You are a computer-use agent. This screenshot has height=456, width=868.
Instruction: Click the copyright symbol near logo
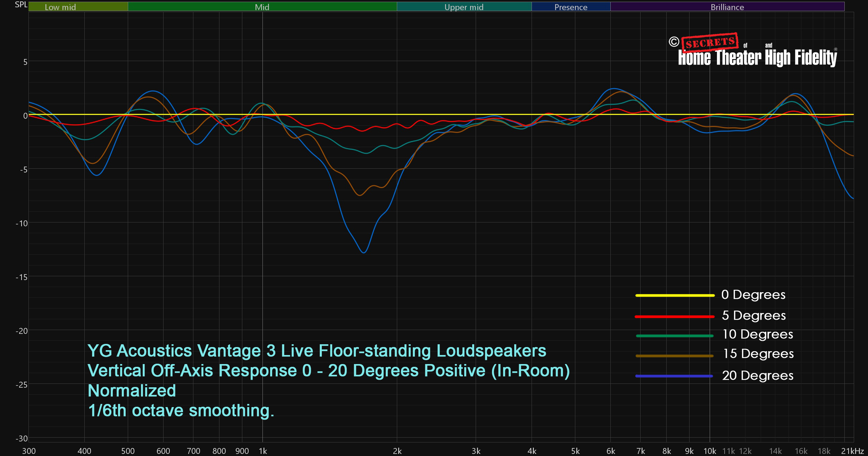[674, 42]
